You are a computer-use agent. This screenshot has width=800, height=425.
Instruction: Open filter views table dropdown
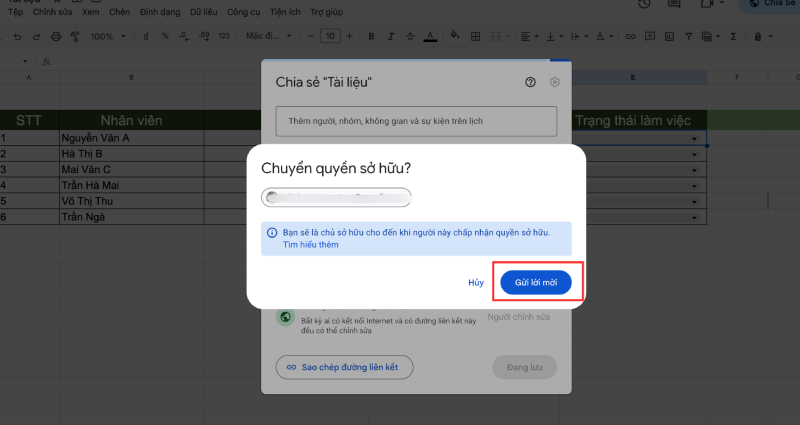point(710,36)
